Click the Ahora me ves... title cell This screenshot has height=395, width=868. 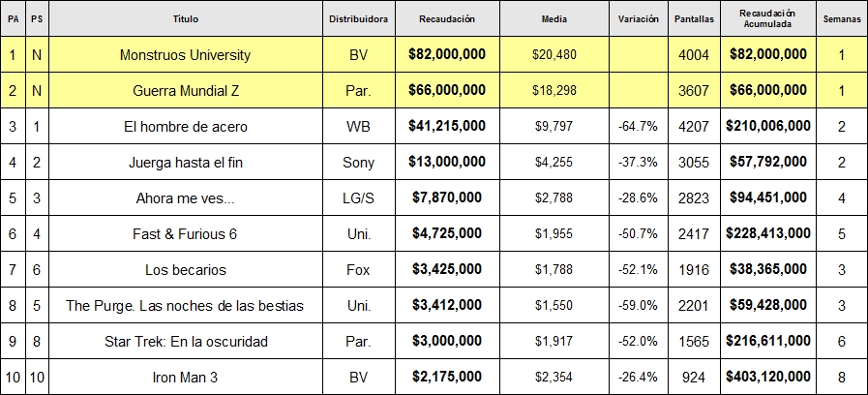pos(186,197)
